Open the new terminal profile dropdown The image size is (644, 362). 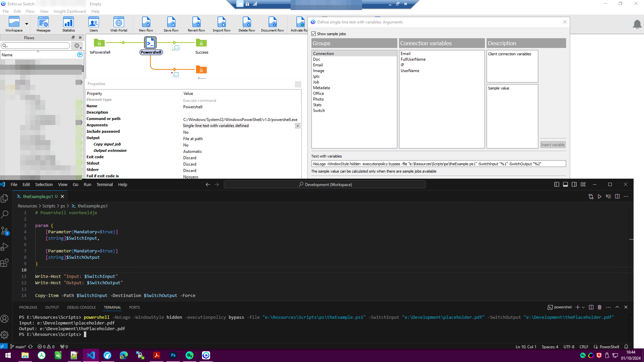click(x=583, y=307)
